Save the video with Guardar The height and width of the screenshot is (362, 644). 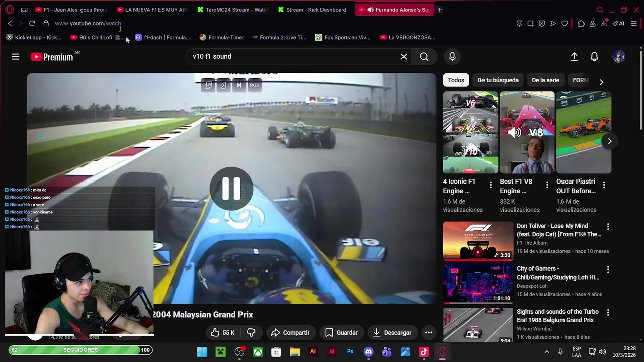(x=341, y=333)
